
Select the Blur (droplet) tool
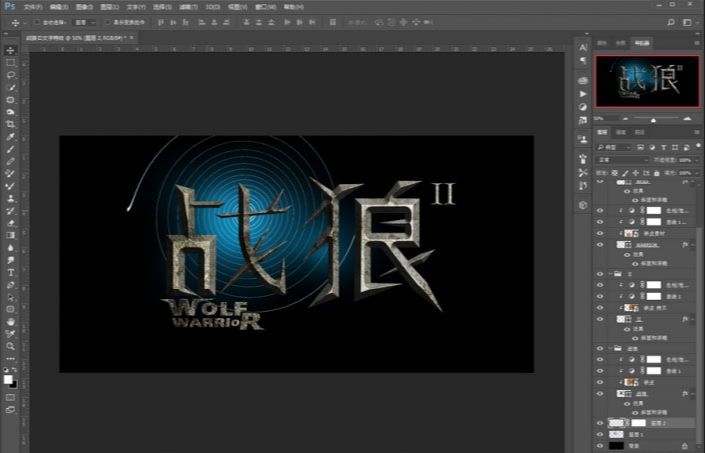pos(10,248)
